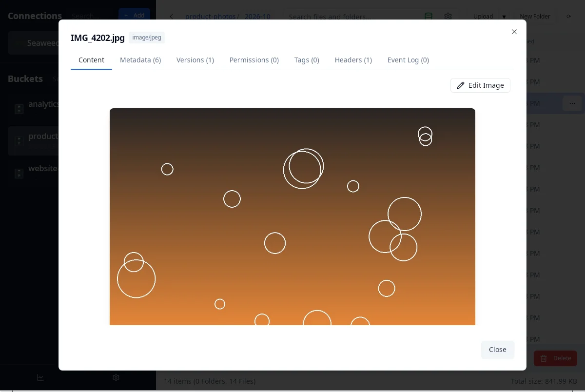Screen dimensions: 585x392
Task: Click the Buckets heading
Action: coord(25,78)
